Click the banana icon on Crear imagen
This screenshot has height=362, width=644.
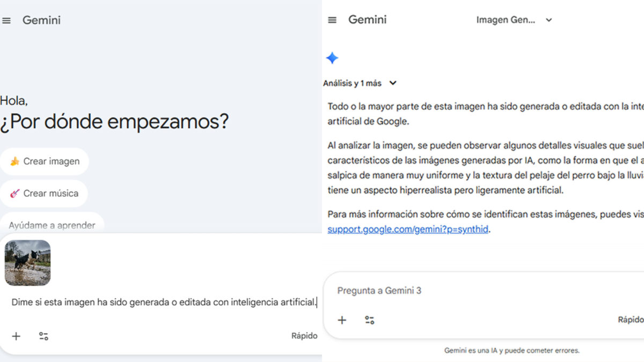coord(14,161)
